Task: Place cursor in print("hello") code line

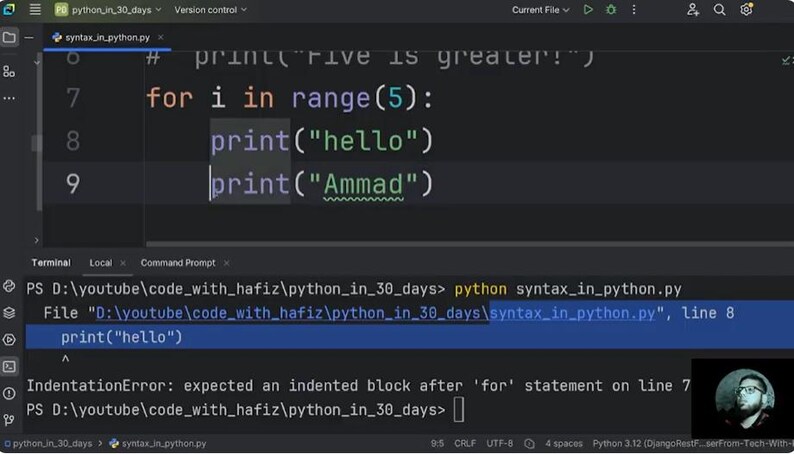Action: [x=322, y=141]
